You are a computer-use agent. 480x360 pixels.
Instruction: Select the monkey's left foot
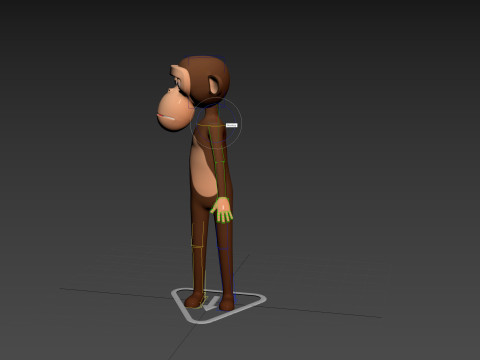click(x=193, y=300)
